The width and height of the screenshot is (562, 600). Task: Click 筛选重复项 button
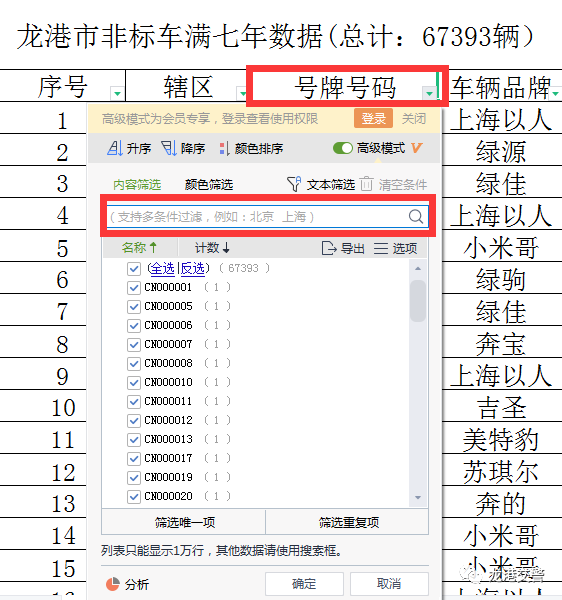point(347,522)
